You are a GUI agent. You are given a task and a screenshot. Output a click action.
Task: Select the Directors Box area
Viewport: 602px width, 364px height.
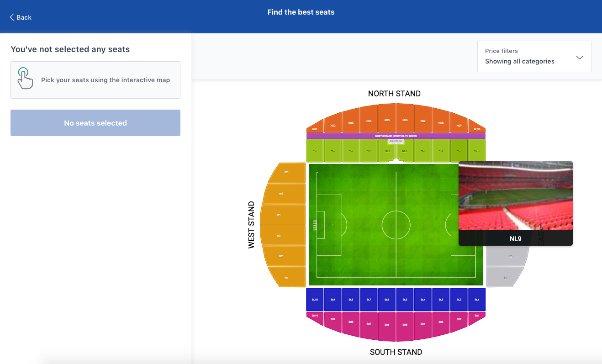point(396,141)
